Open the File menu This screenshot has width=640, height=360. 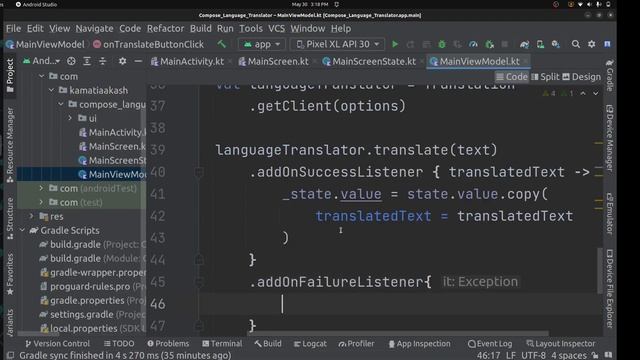coord(13,29)
